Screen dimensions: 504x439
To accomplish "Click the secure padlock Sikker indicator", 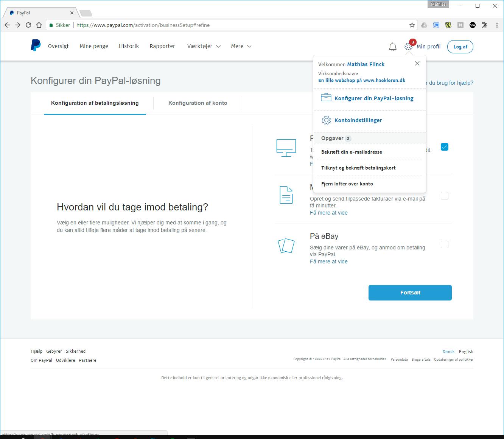I will click(59, 25).
